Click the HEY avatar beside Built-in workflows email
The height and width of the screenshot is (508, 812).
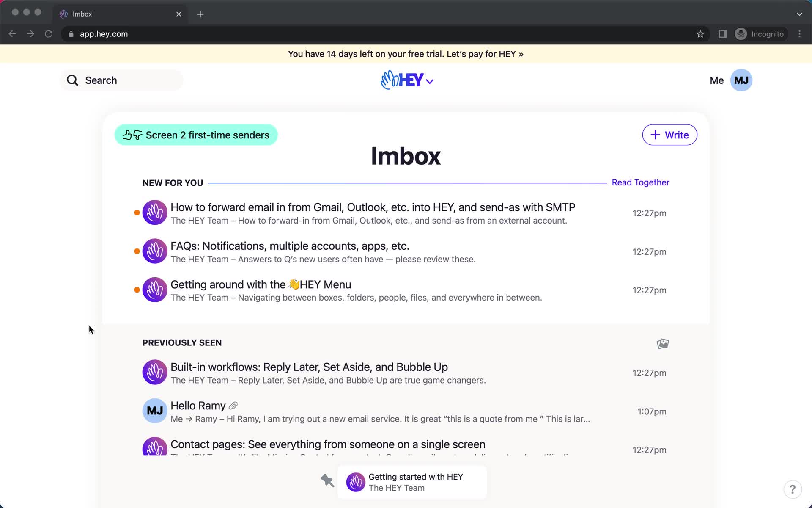(x=155, y=372)
